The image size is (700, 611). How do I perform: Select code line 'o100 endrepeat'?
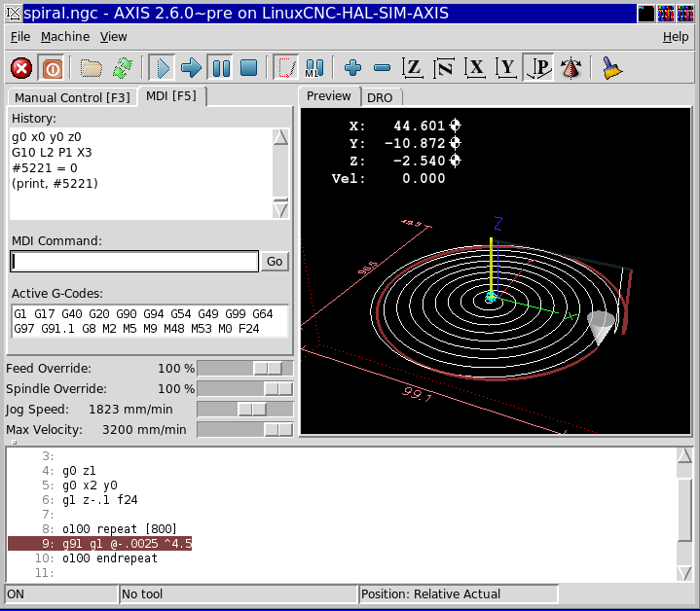point(110,558)
